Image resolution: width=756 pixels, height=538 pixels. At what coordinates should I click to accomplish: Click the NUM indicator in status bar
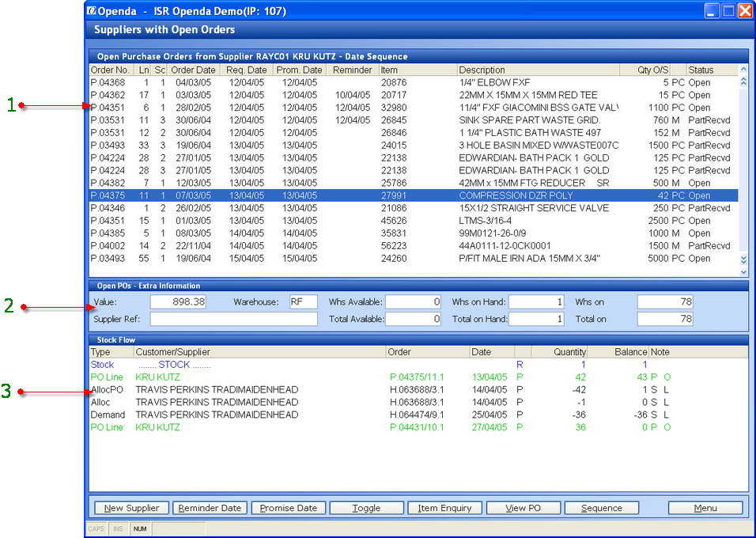tap(140, 529)
